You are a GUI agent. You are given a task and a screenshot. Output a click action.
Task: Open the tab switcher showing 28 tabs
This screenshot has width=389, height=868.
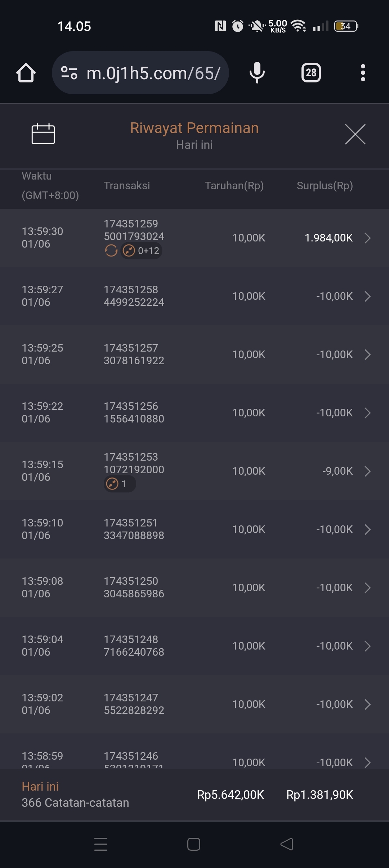pyautogui.click(x=311, y=73)
